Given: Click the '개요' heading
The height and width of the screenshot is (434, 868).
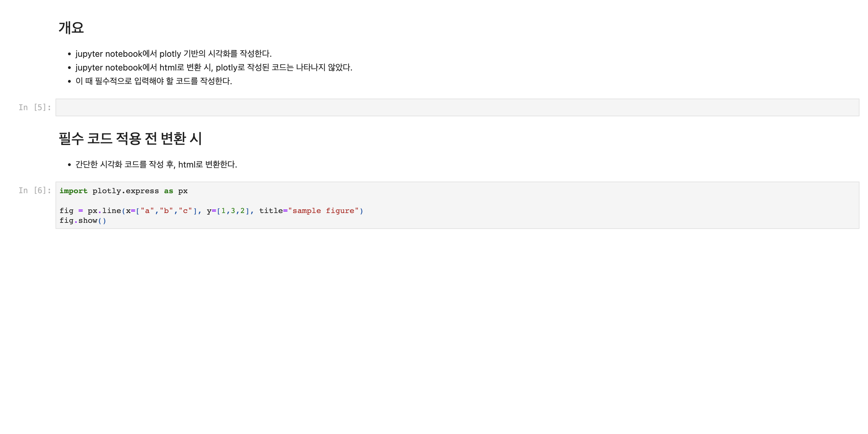Looking at the screenshot, I should pos(71,28).
